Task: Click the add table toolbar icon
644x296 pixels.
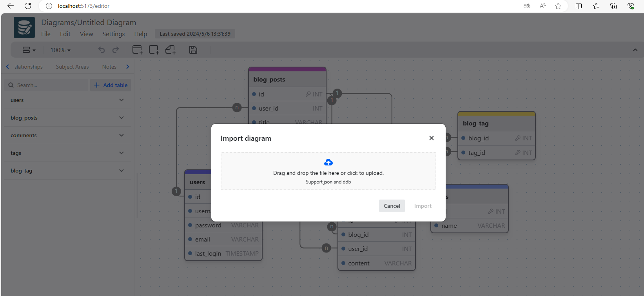Action: 138,50
